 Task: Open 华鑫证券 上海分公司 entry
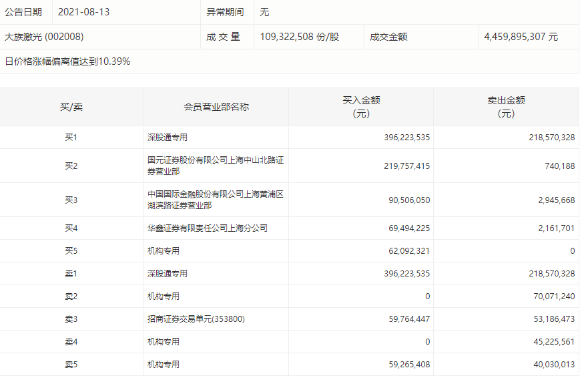point(208,228)
